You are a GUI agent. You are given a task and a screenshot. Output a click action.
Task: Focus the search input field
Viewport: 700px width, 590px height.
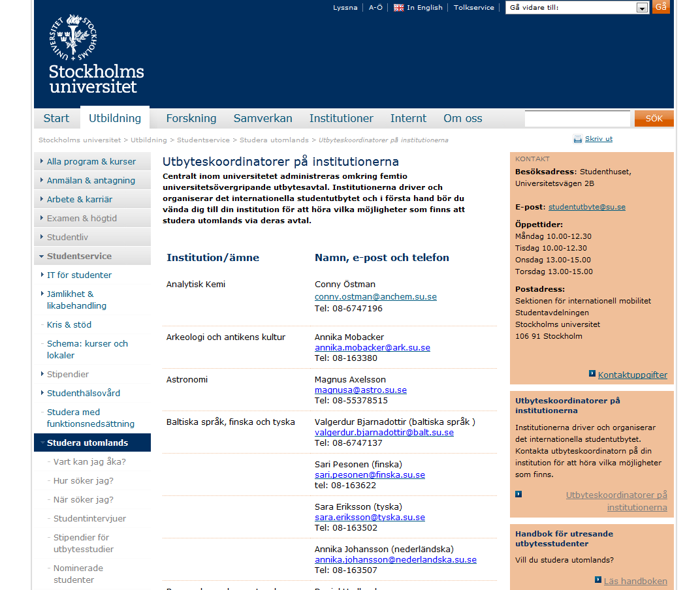[x=577, y=119]
